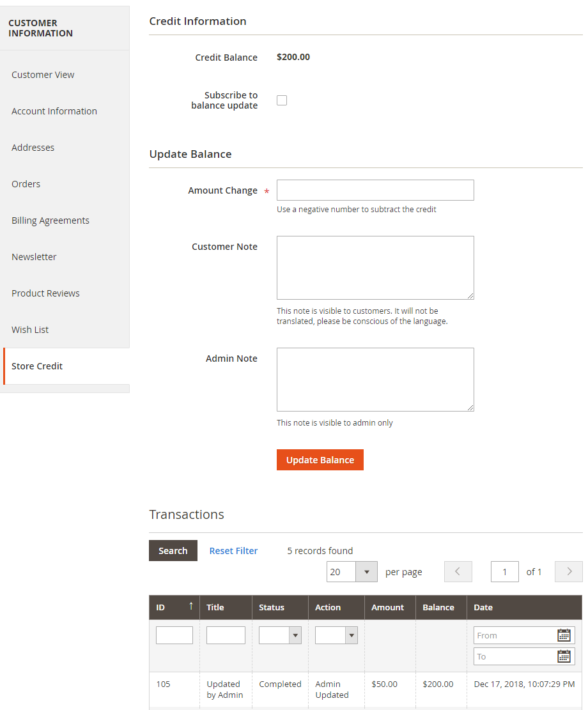588x710 pixels.
Task: Open the Account Information tab
Action: [54, 111]
